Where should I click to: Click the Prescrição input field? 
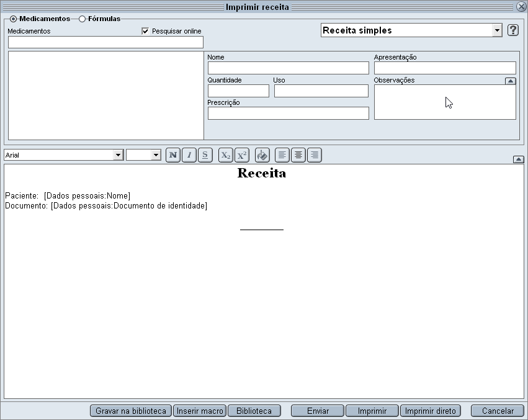[x=289, y=113]
